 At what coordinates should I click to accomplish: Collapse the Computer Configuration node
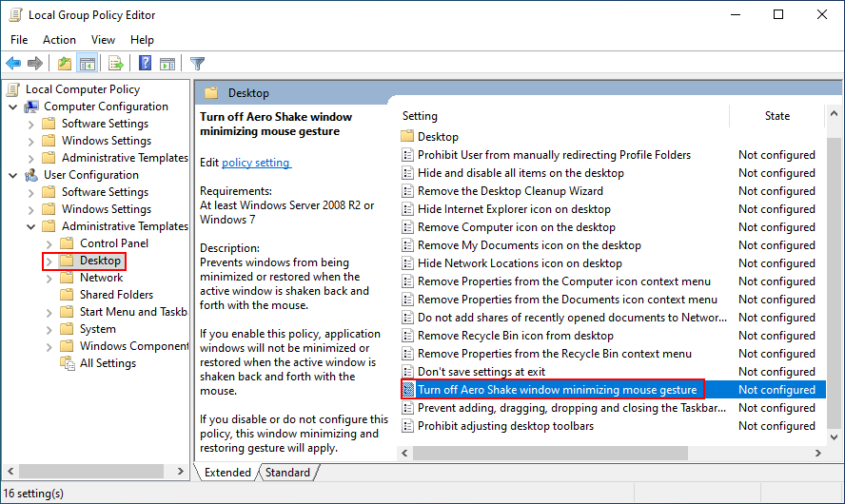coord(13,107)
